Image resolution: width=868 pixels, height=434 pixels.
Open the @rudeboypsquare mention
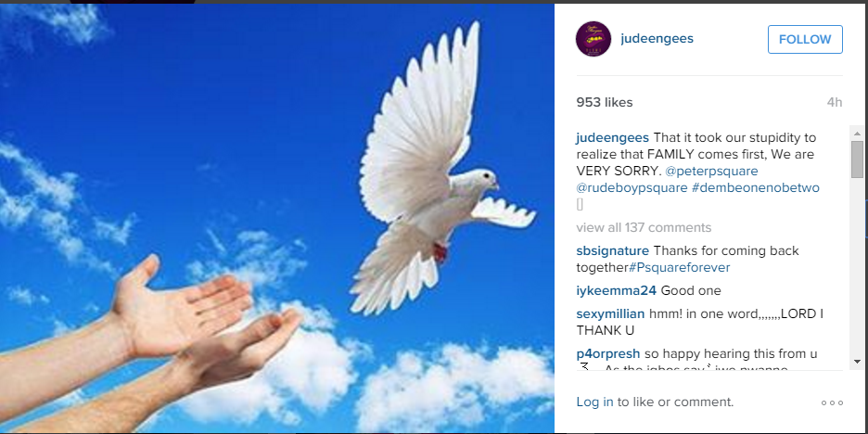coord(632,187)
